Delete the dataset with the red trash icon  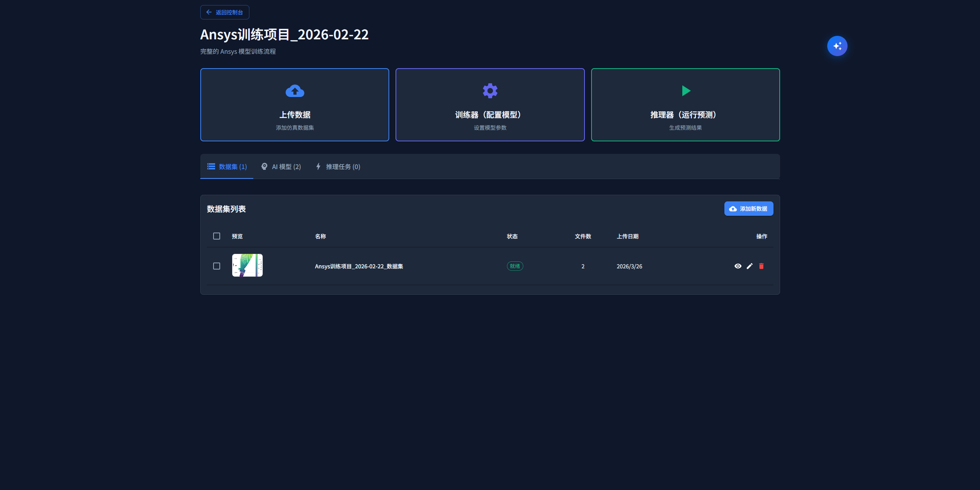pyautogui.click(x=761, y=266)
